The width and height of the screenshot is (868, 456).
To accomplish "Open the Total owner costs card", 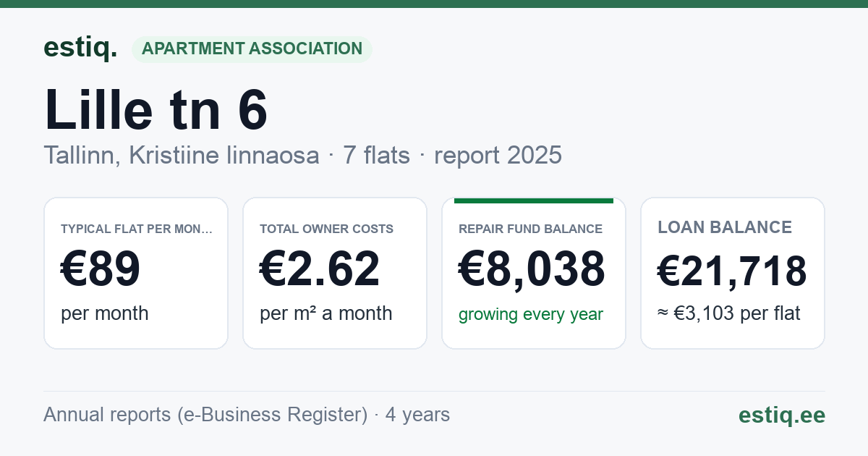I will pyautogui.click(x=335, y=273).
